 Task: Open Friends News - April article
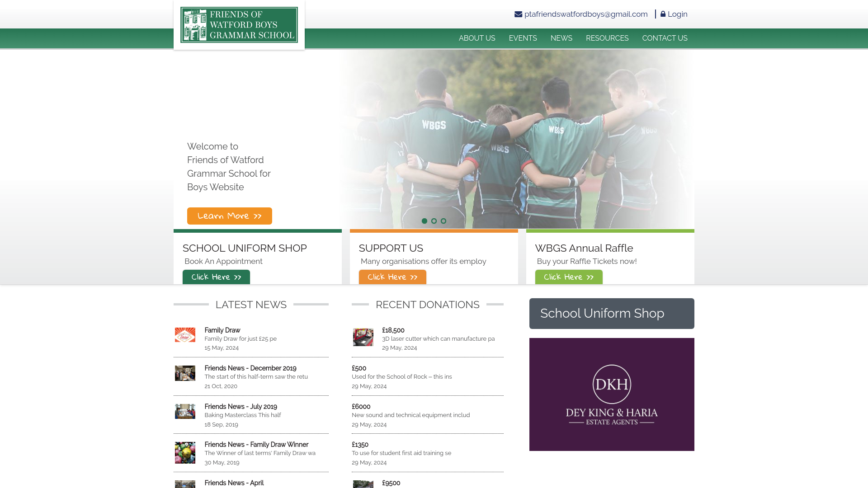coord(234,483)
